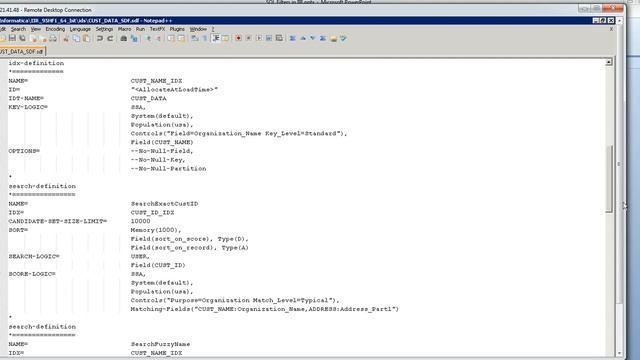Click the green check toolbar icon at far right

point(343,38)
